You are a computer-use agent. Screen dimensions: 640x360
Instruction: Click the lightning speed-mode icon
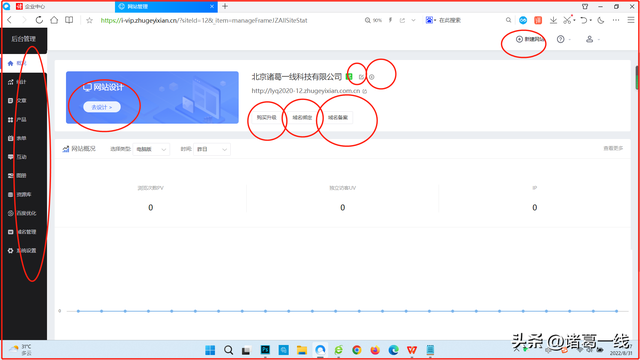tap(390, 20)
